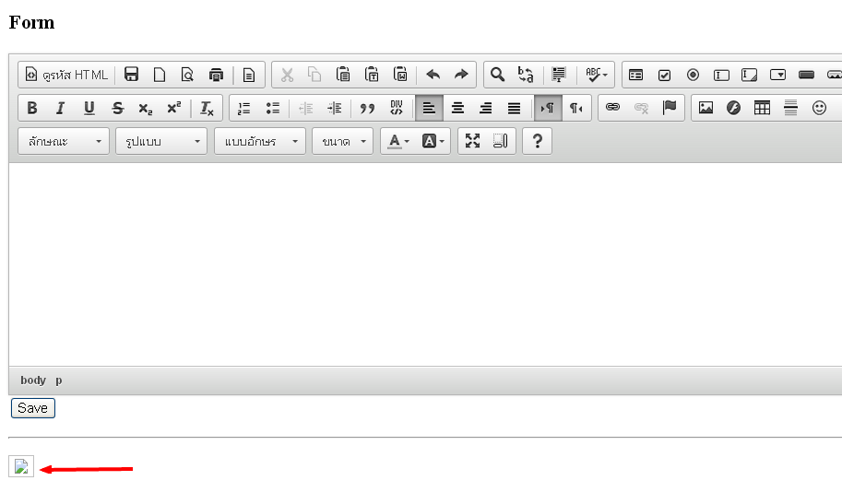Click the Remove Format icon
The width and height of the screenshot is (842, 504).
pos(207,108)
